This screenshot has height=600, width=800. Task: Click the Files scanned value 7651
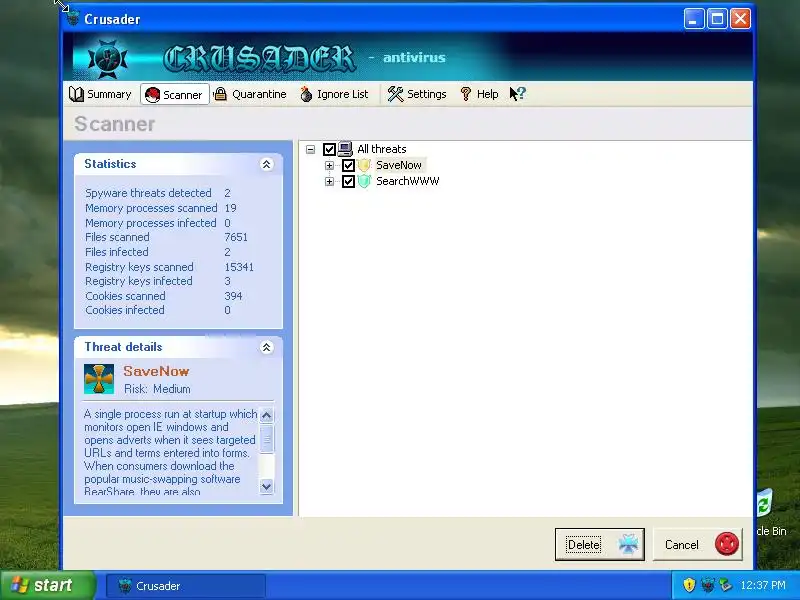236,237
